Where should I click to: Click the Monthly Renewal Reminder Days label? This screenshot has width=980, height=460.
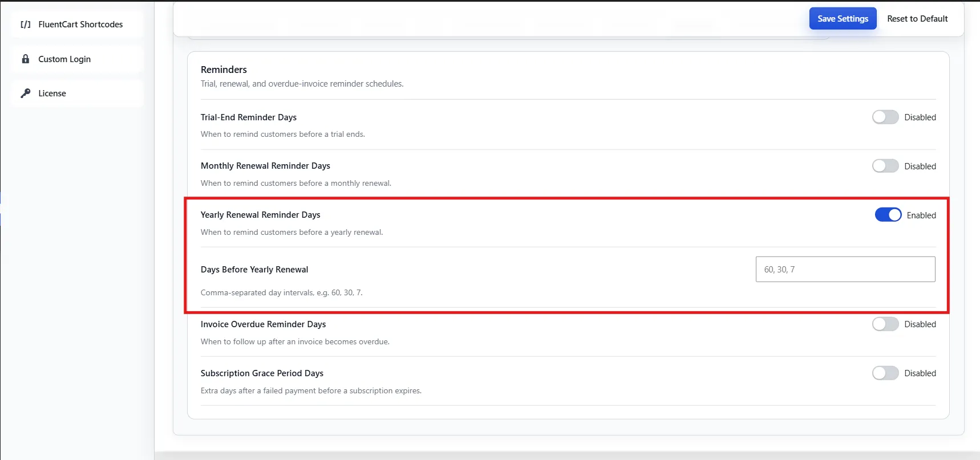click(265, 166)
